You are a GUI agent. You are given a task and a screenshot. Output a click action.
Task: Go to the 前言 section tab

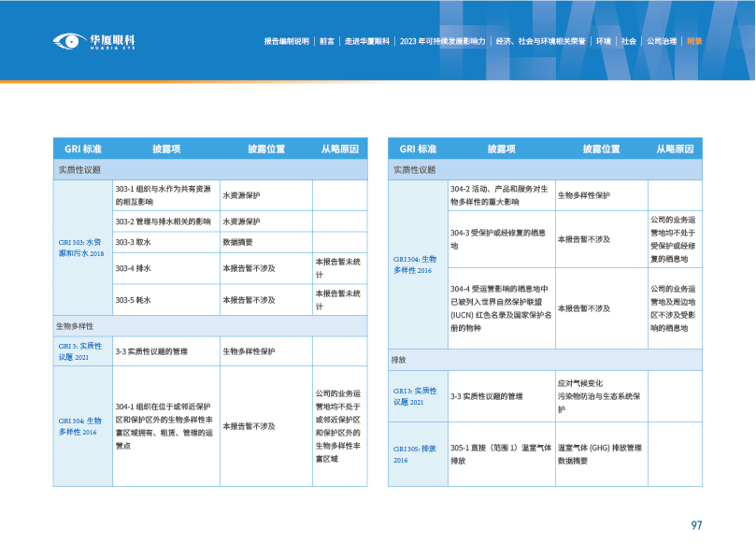tap(326, 42)
